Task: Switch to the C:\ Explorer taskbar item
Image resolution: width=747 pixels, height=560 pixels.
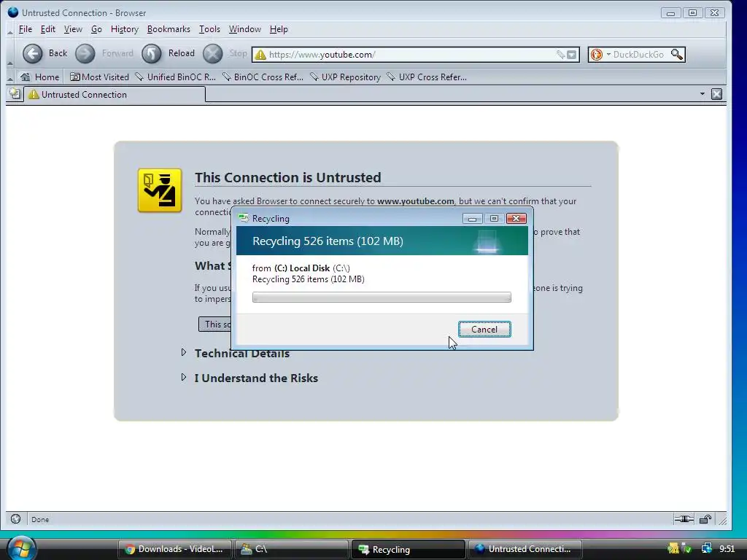Action: point(292,549)
